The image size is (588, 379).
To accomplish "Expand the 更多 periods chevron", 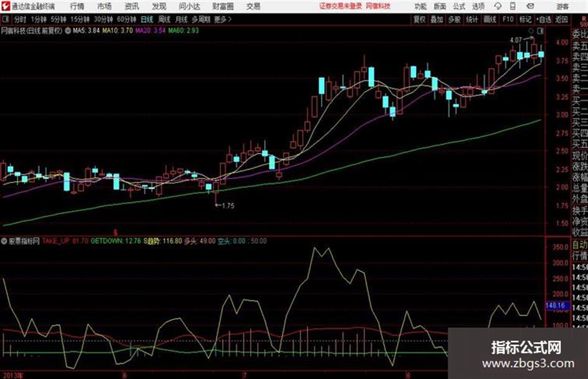I will (223, 19).
